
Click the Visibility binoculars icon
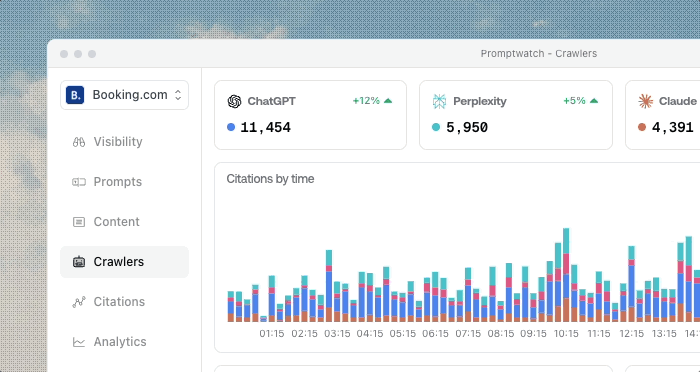click(x=79, y=142)
